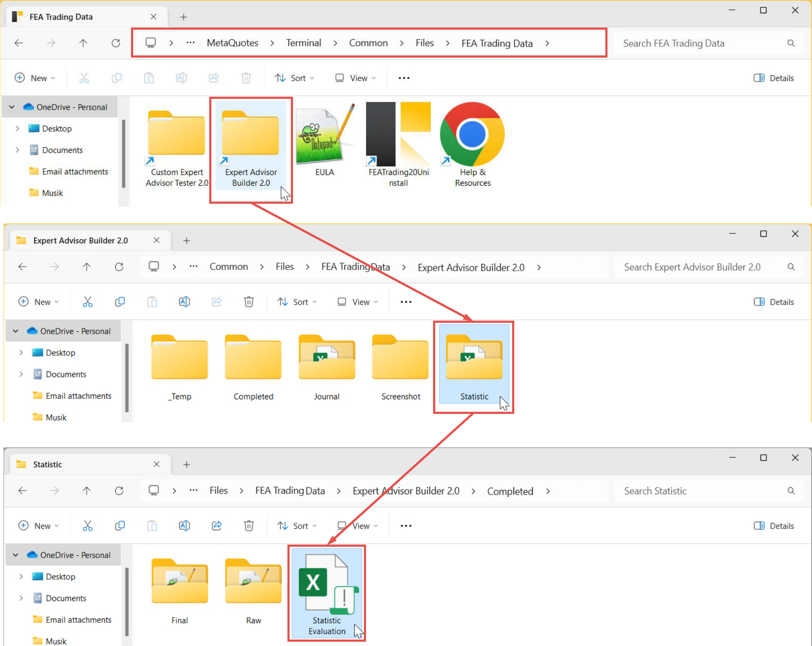This screenshot has height=646, width=812.
Task: Expand Desktop tree node in Statistic window
Action: pos(21,576)
